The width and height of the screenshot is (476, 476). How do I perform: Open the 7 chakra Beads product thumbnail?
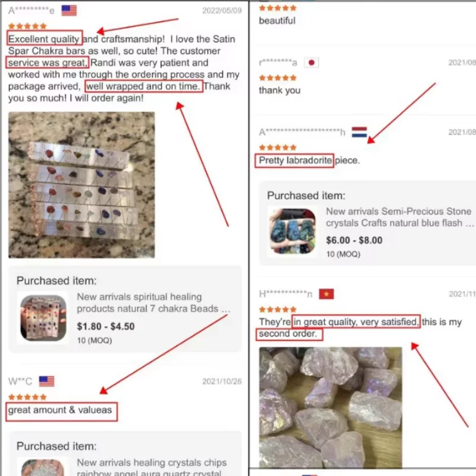[x=43, y=318]
